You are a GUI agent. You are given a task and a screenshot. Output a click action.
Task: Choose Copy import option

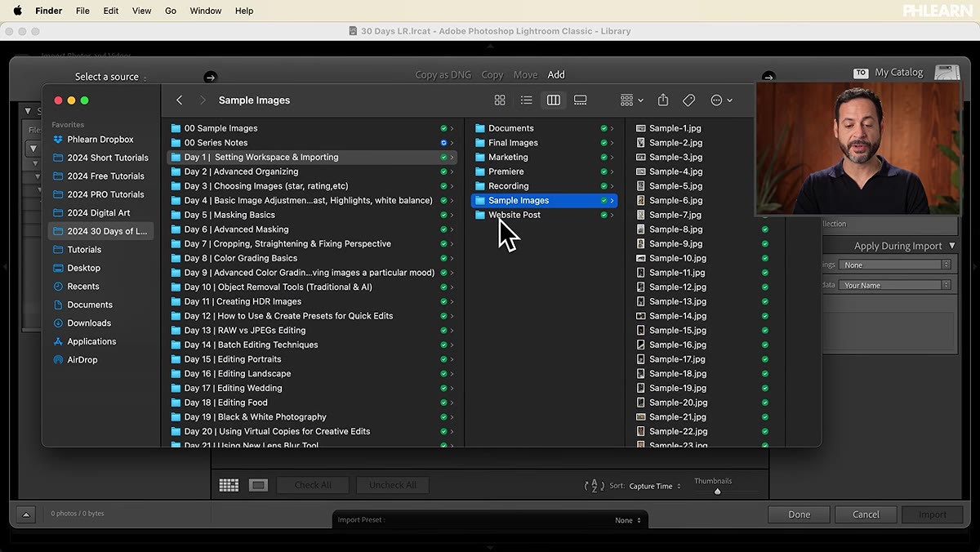(x=492, y=74)
